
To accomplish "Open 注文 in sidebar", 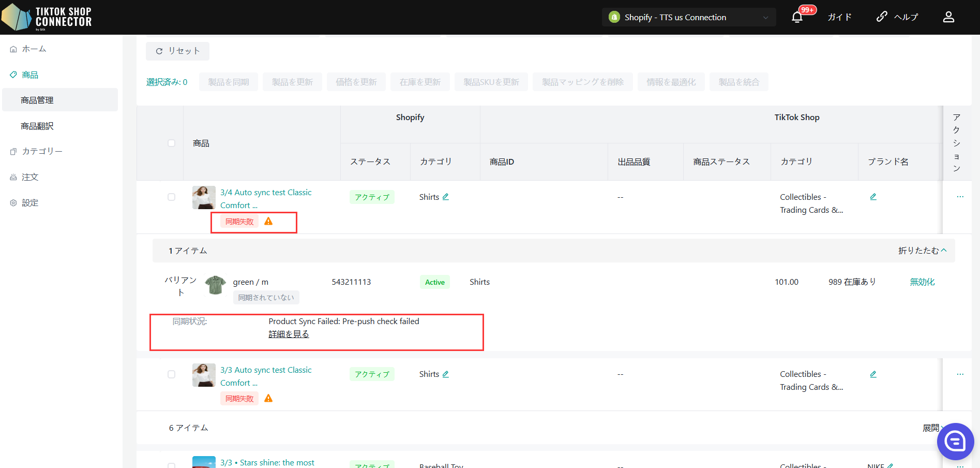I will coord(30,177).
